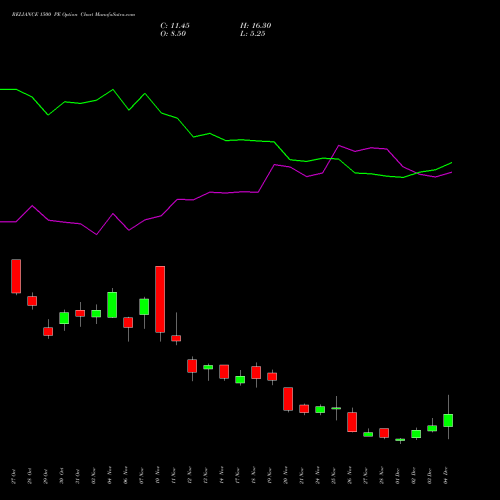Click the green 30 Oct candlestick
Screen dimensions: 500x500
pyautogui.click(x=64, y=318)
